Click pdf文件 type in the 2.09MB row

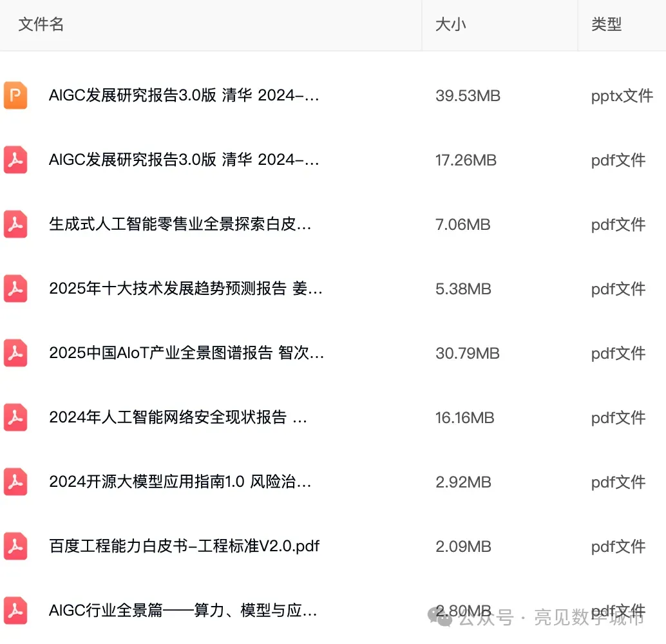pos(618,546)
